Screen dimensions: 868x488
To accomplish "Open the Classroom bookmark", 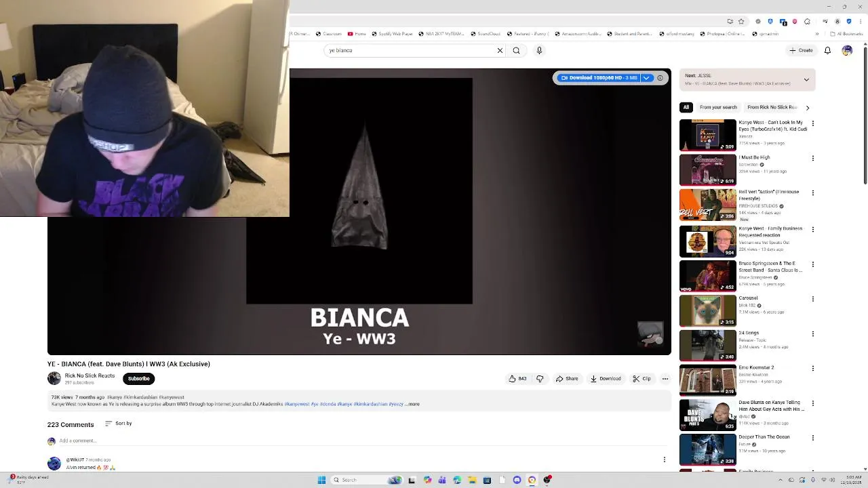I will 328,34.
